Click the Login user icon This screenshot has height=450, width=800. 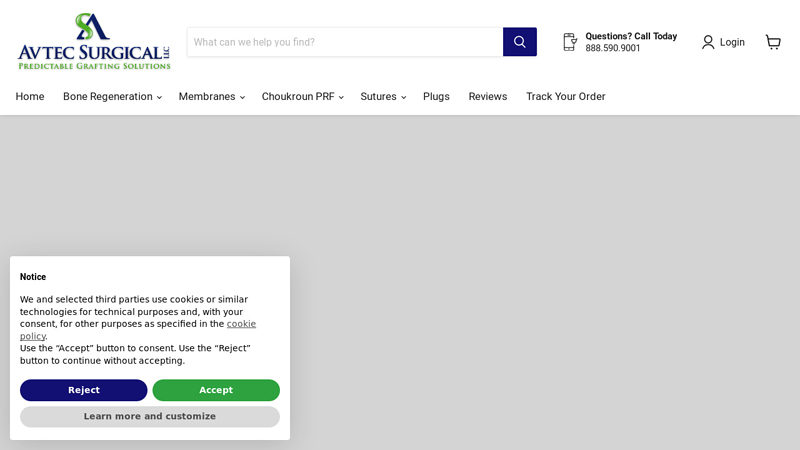click(x=708, y=42)
